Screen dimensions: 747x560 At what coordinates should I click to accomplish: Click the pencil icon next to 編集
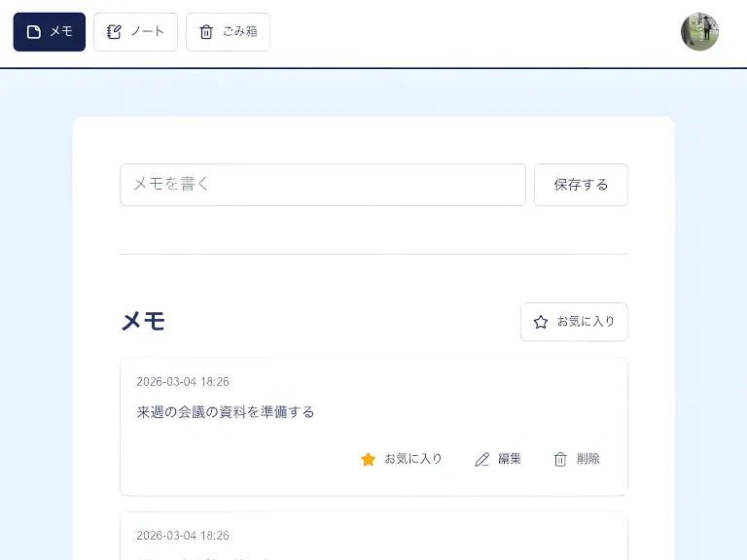(x=481, y=459)
